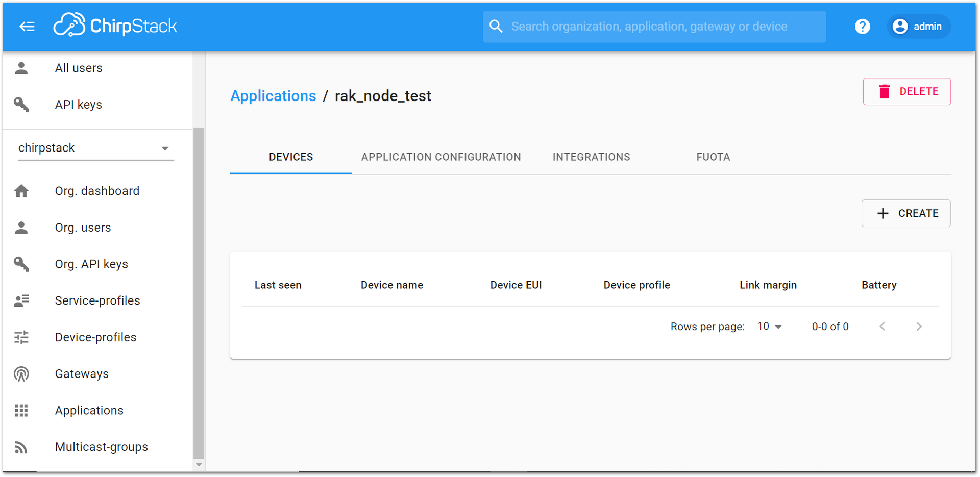Click the Link margin column header
980x477 pixels.
click(768, 285)
